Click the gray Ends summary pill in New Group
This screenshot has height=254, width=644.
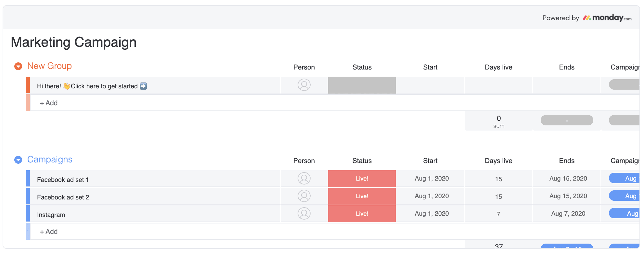[x=567, y=120]
